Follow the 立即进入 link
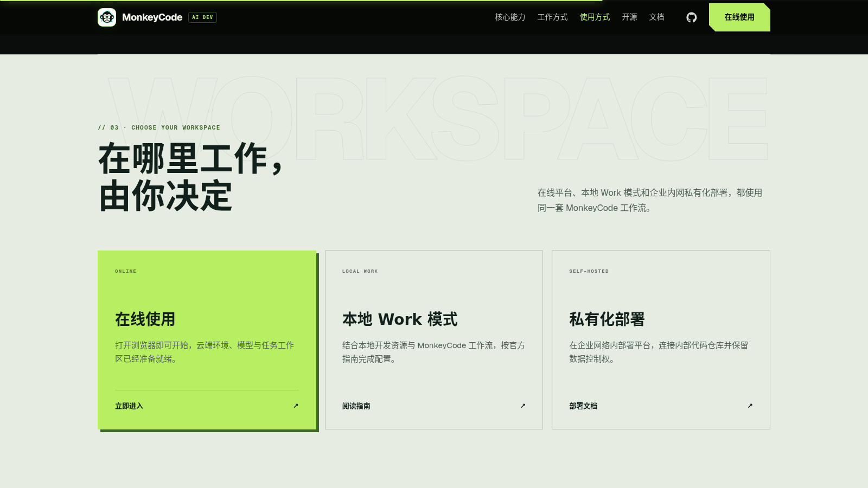Viewport: 868px width, 488px height. [x=129, y=406]
